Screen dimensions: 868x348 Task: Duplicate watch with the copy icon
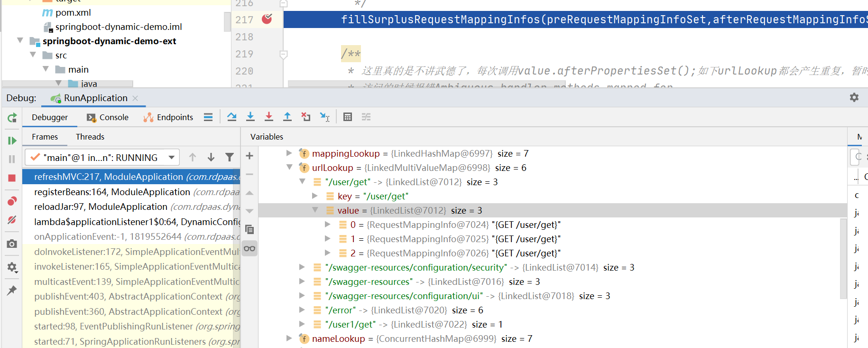tap(249, 230)
